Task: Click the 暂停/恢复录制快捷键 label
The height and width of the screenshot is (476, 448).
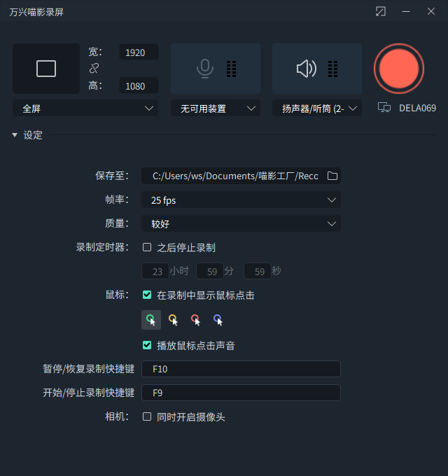Action: point(89,369)
